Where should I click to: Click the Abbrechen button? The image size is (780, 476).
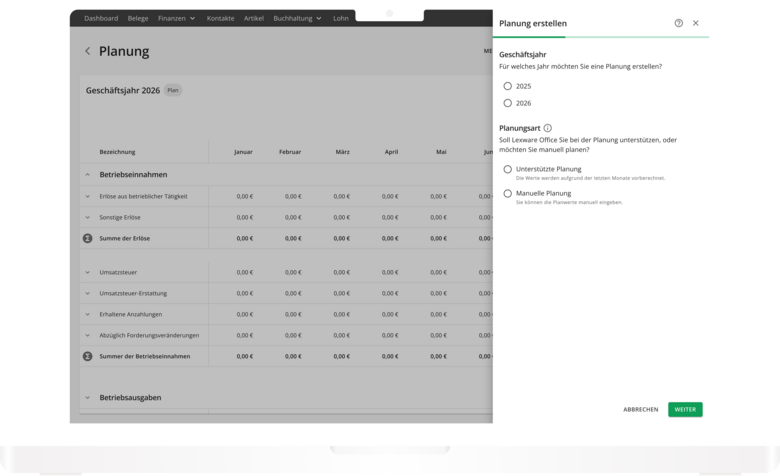(x=640, y=409)
